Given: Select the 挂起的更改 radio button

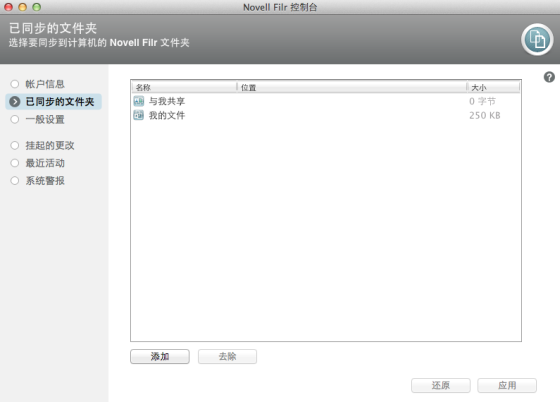Looking at the screenshot, I should pos(15,145).
